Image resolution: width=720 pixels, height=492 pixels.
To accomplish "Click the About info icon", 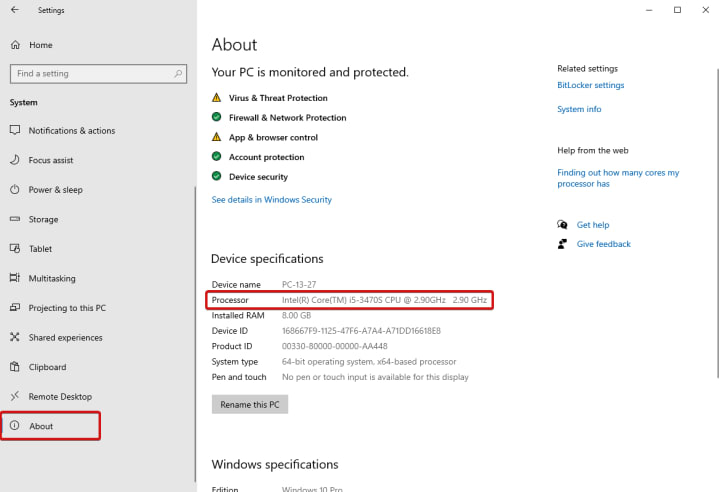I will point(15,425).
